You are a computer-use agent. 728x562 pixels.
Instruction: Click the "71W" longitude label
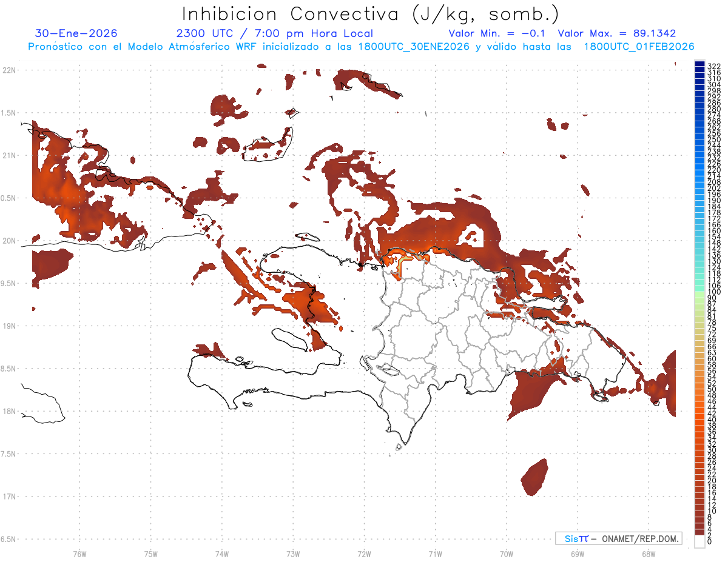coord(435,553)
